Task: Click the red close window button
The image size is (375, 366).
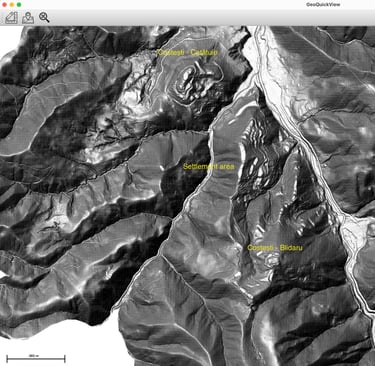Action: (x=4, y=5)
